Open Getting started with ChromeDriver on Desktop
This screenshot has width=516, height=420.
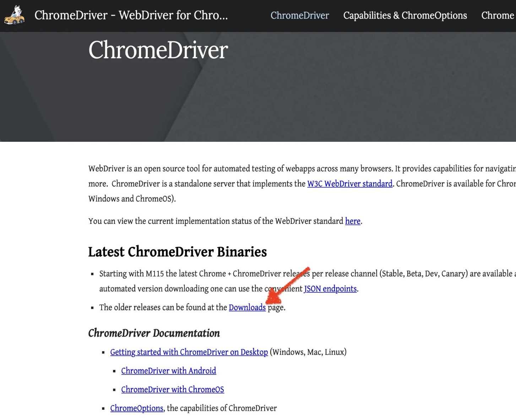tap(189, 352)
